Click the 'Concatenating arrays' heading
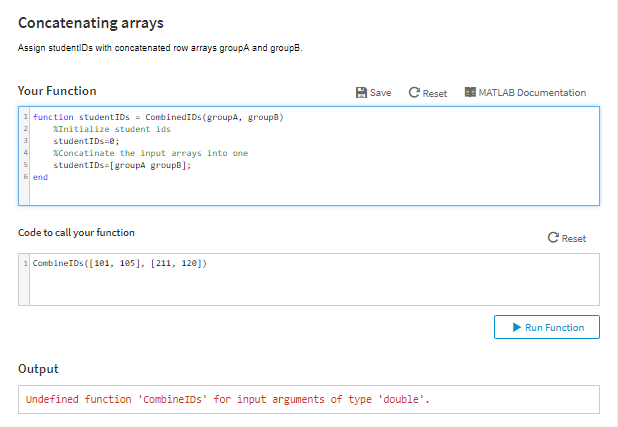The width and height of the screenshot is (618, 427). pos(91,23)
